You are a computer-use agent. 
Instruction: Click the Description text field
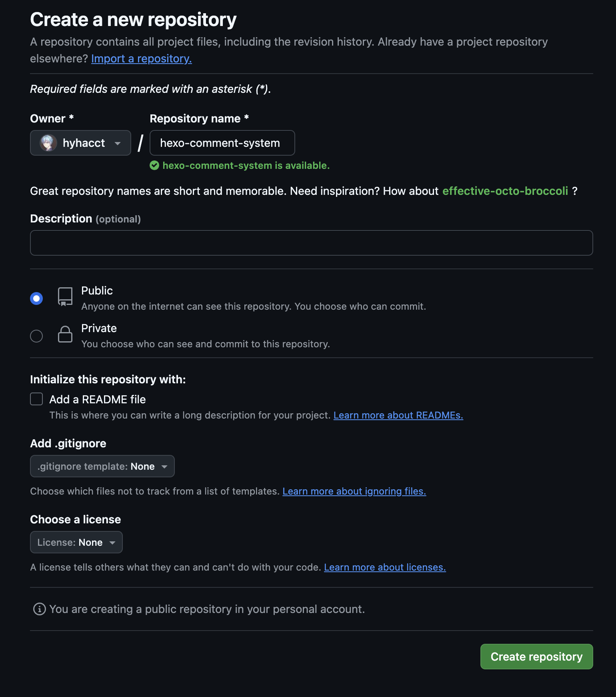click(312, 243)
